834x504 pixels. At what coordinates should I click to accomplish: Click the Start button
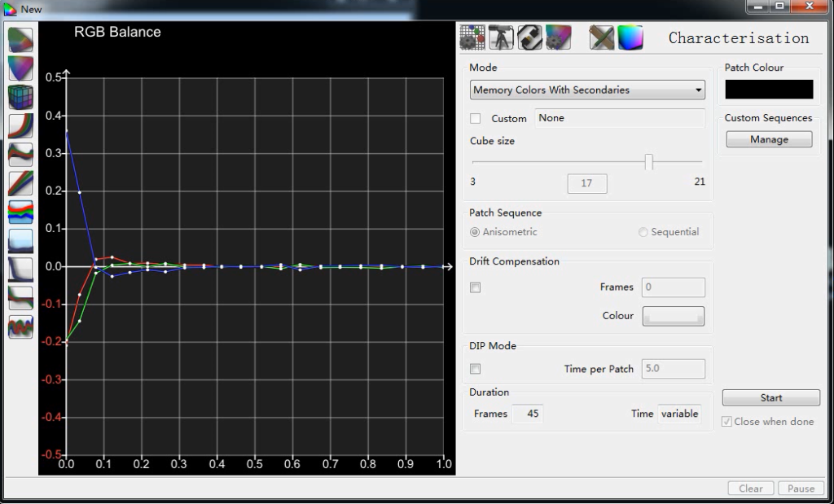(x=771, y=397)
